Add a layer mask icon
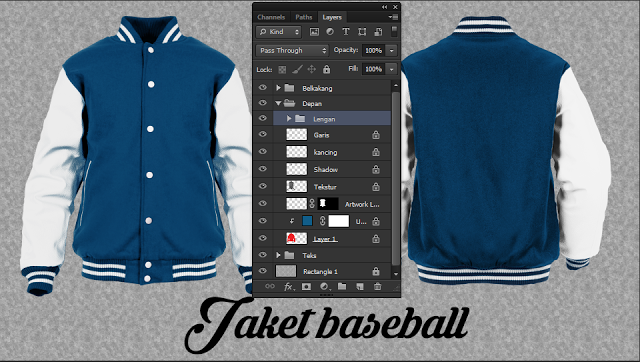 pyautogui.click(x=306, y=286)
